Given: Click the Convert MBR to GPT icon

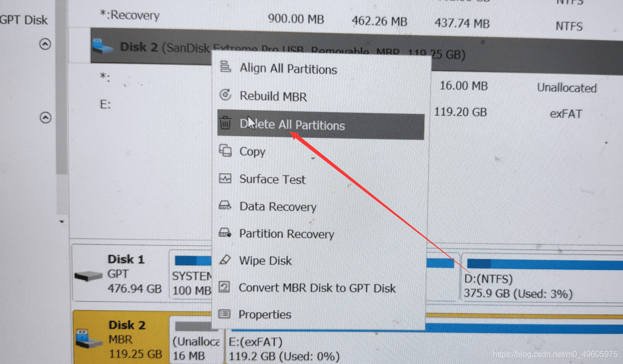Looking at the screenshot, I should tap(224, 287).
